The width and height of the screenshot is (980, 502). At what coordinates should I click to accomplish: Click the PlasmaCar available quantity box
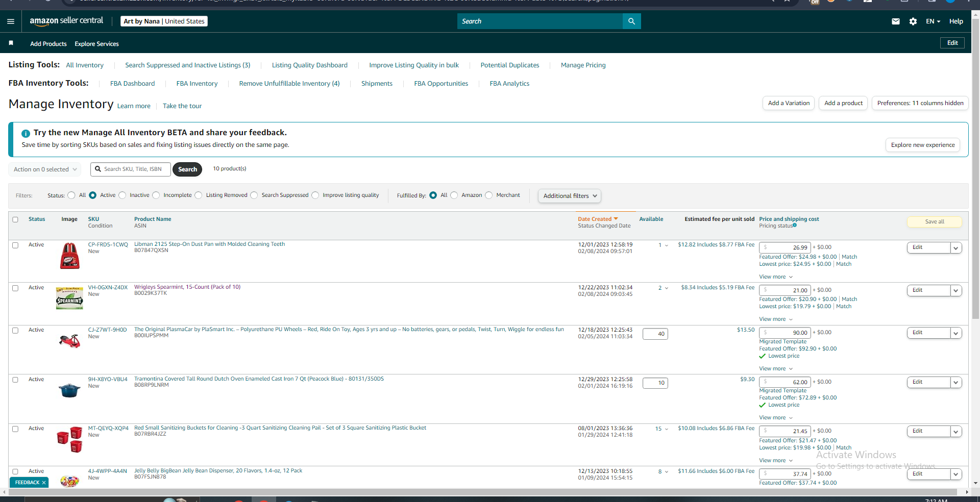tap(655, 334)
